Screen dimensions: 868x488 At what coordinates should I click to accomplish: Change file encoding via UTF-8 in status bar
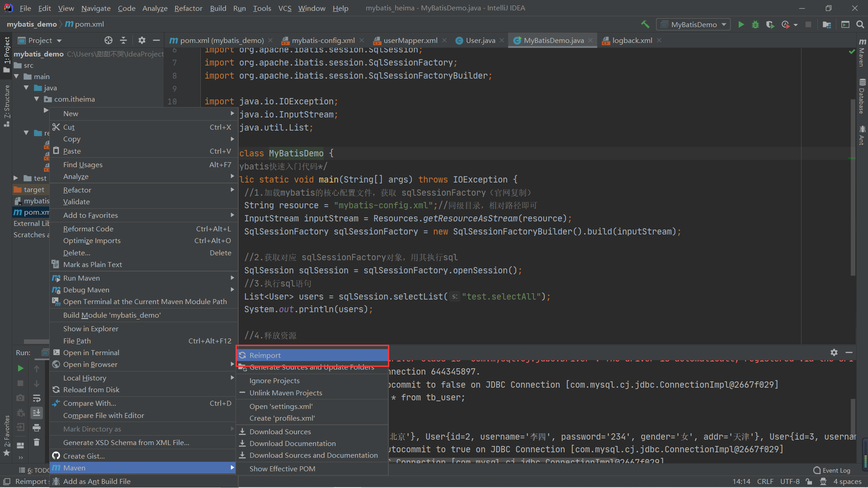point(790,482)
